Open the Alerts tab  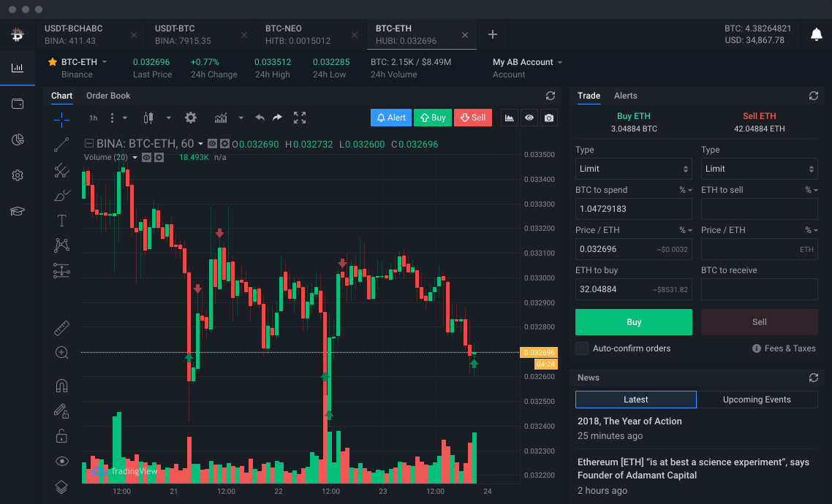click(x=626, y=96)
